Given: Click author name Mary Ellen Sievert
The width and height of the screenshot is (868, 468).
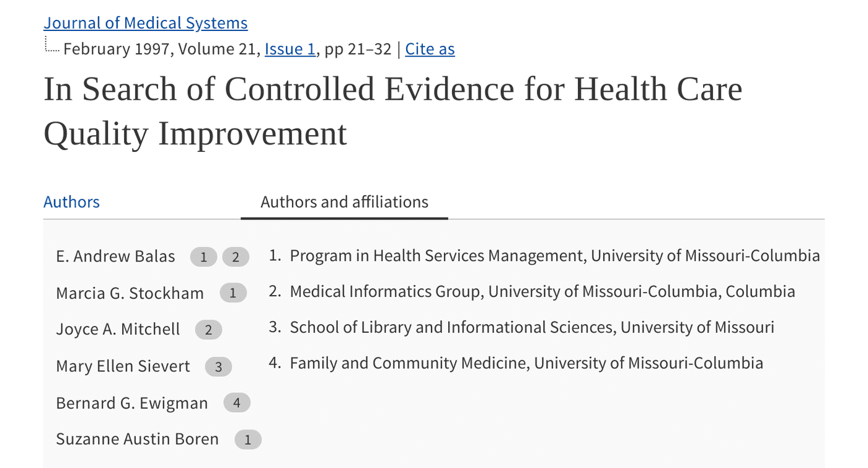Looking at the screenshot, I should [x=123, y=367].
